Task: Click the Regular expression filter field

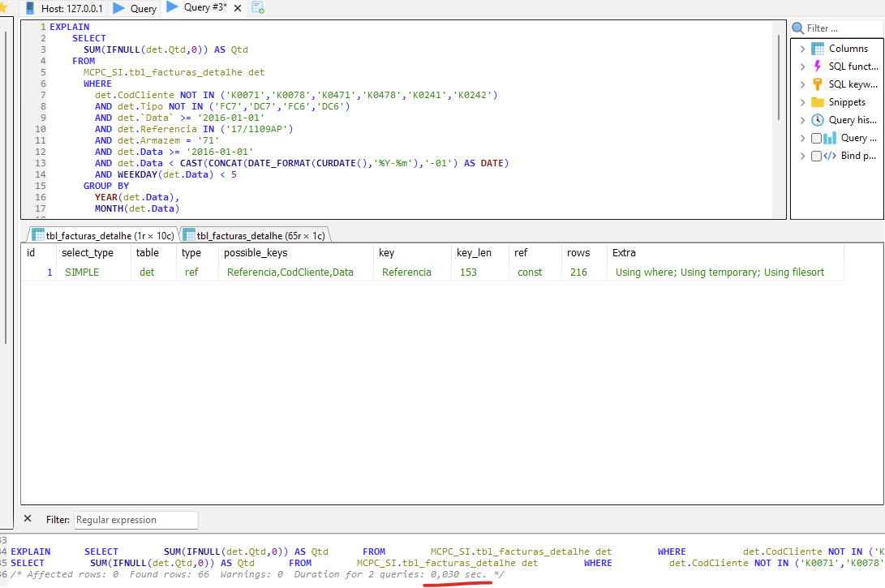Action: (135, 520)
